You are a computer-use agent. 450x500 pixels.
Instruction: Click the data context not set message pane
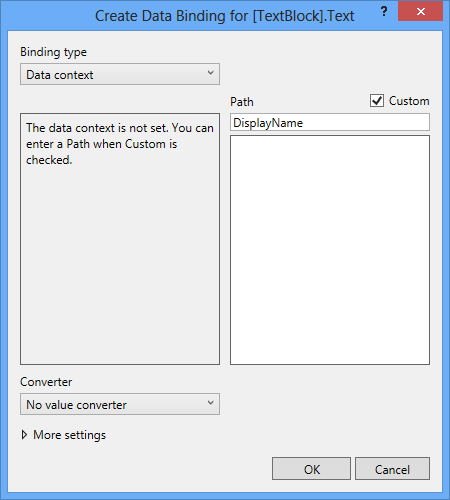120,239
